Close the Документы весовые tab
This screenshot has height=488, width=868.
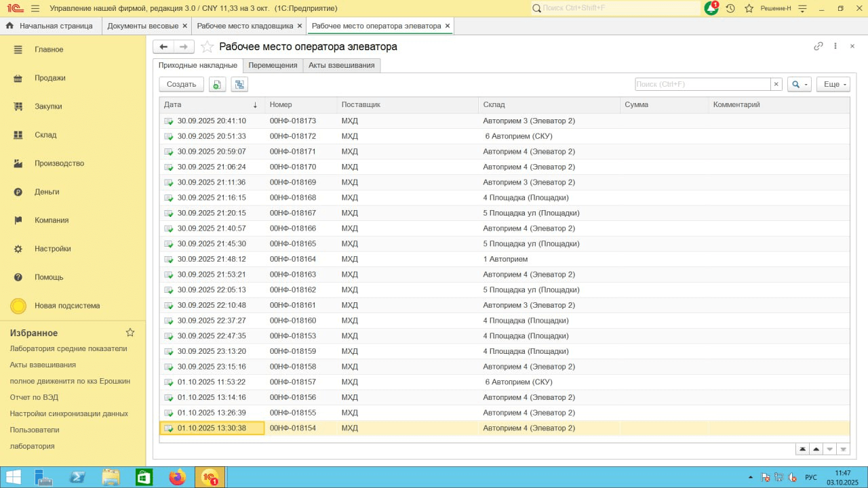click(x=185, y=26)
